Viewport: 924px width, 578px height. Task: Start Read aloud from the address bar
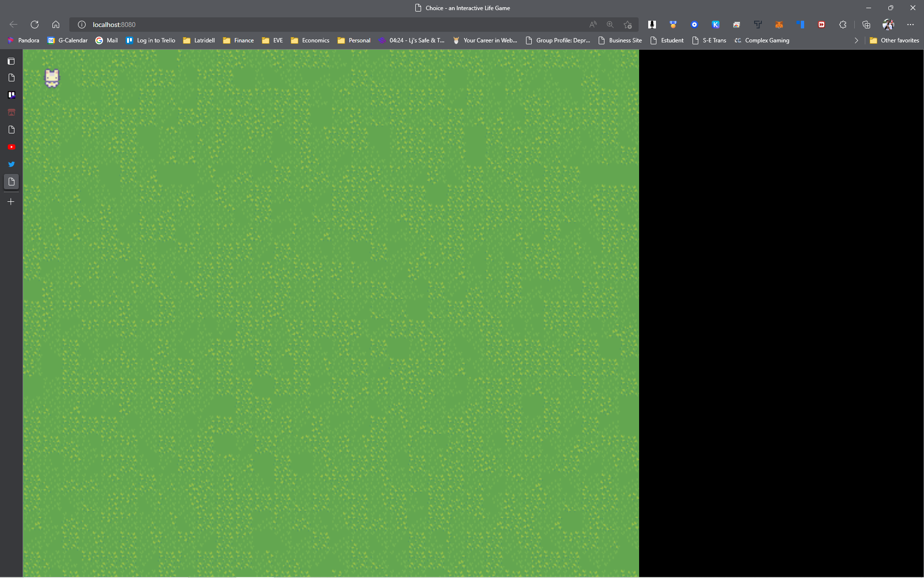coord(592,24)
